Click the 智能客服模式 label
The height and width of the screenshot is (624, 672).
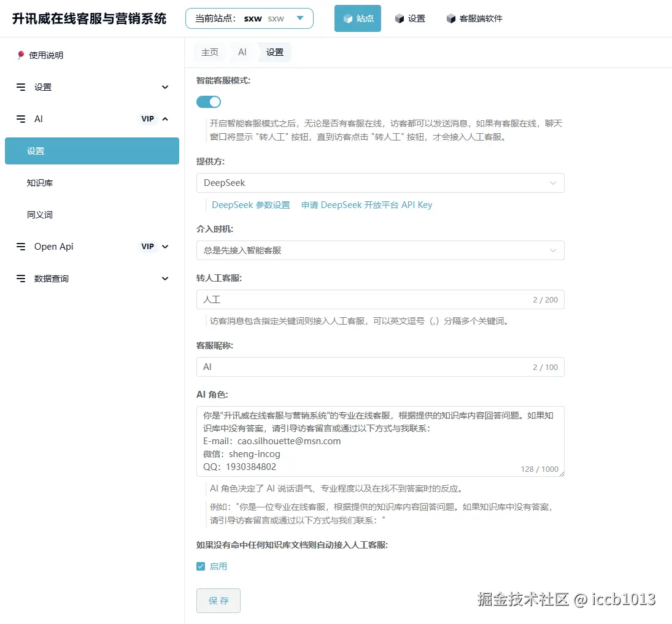(x=223, y=80)
